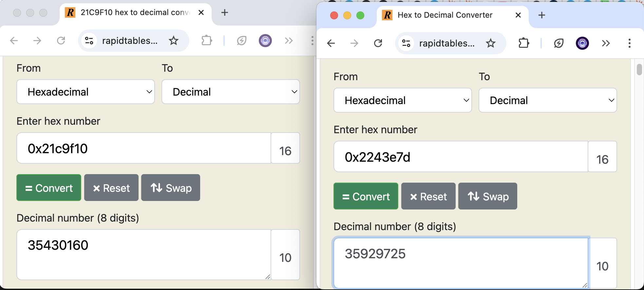Click Reset button in right window
This screenshot has width=644, height=290.
[428, 196]
